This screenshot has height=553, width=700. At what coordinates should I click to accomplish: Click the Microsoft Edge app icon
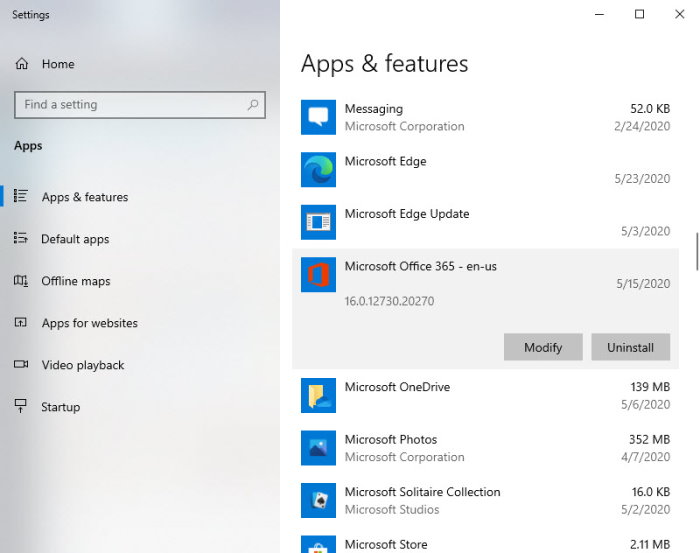[318, 170]
